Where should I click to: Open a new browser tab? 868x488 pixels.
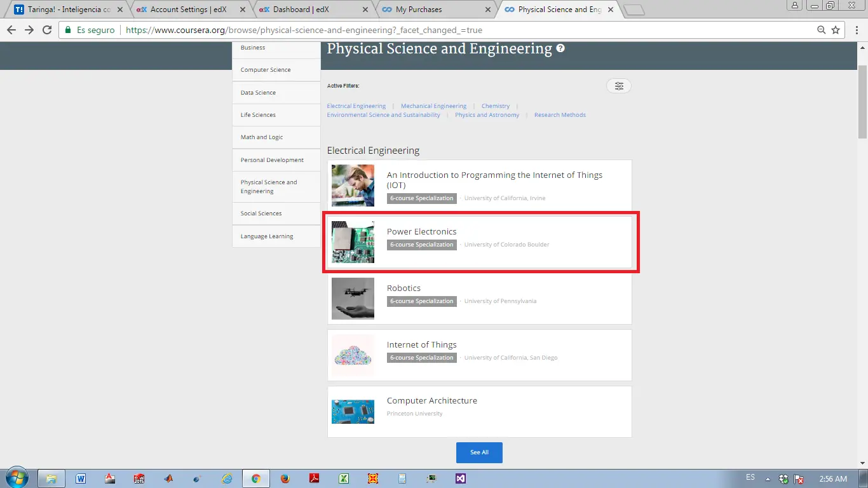point(634,10)
